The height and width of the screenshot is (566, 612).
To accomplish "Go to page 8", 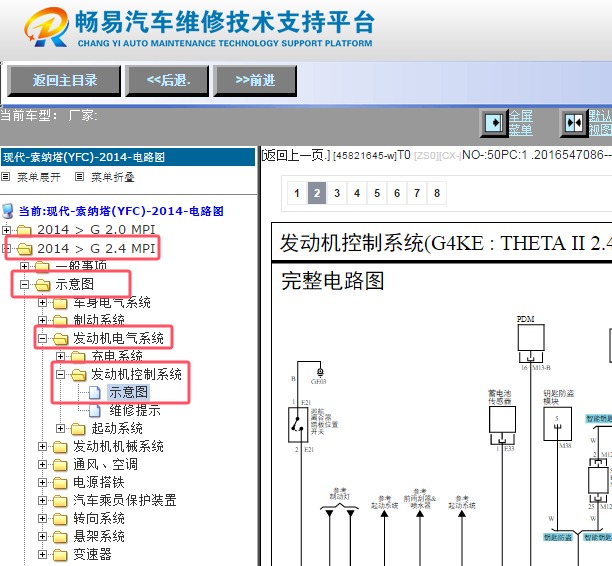I will pyautogui.click(x=437, y=193).
